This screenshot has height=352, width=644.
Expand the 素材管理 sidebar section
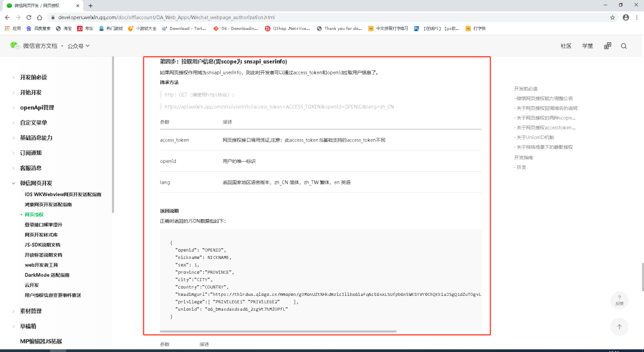(31, 311)
